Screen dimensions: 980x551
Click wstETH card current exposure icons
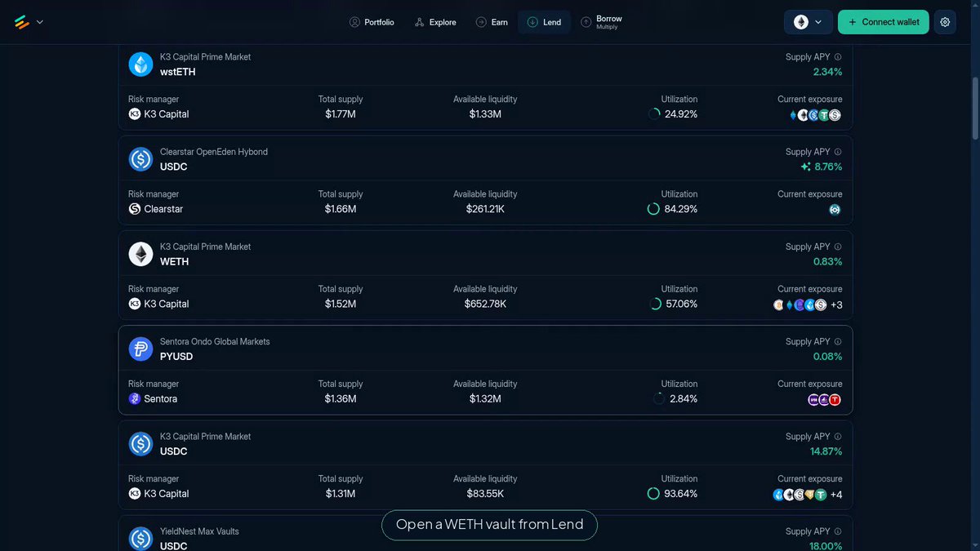point(815,115)
